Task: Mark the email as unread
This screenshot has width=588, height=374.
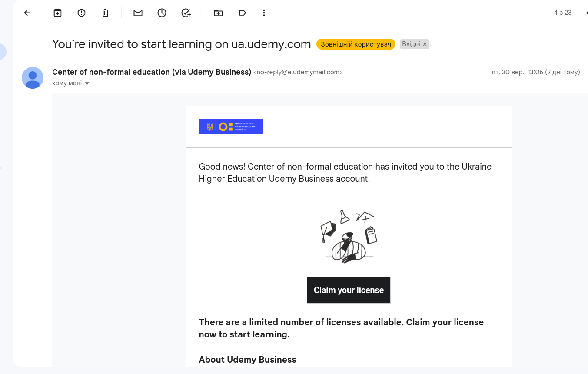Action: [x=138, y=13]
